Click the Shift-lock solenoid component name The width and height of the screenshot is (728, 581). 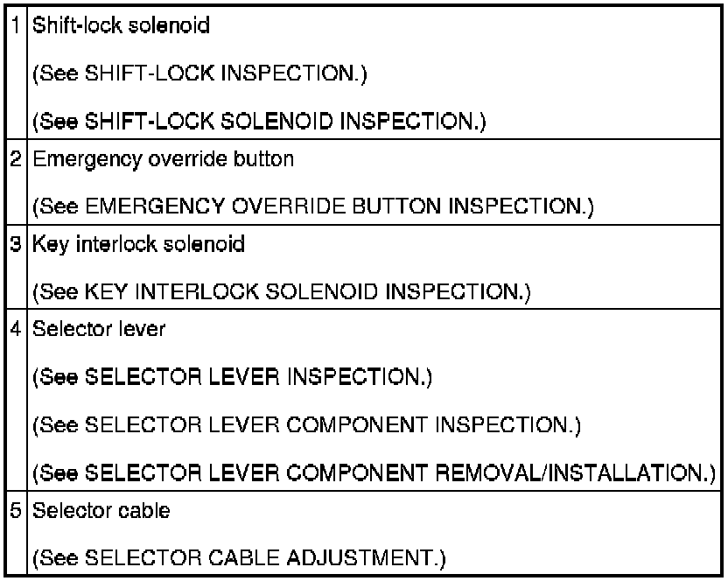click(121, 25)
